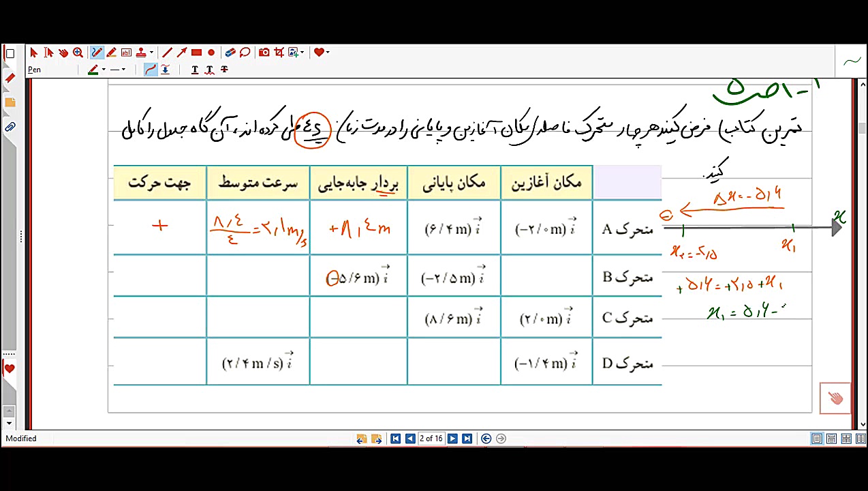The width and height of the screenshot is (868, 491).
Task: Toggle strikethrough text formatting
Action: tap(224, 69)
